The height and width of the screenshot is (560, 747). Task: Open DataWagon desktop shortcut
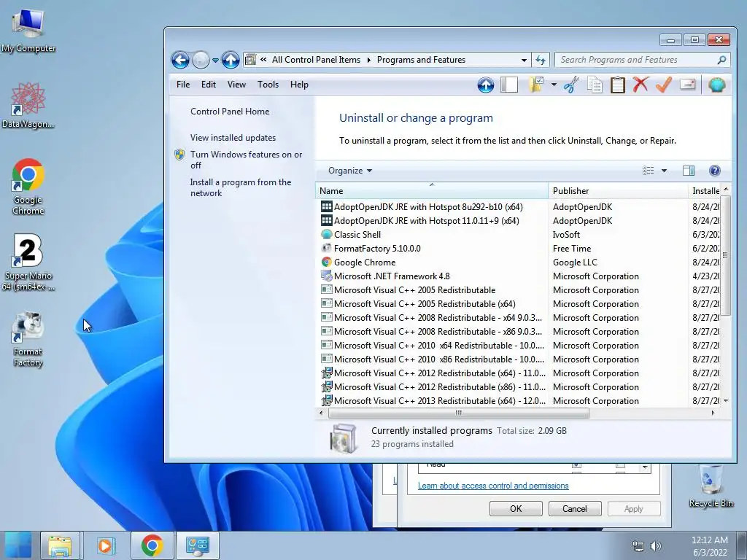(28, 106)
